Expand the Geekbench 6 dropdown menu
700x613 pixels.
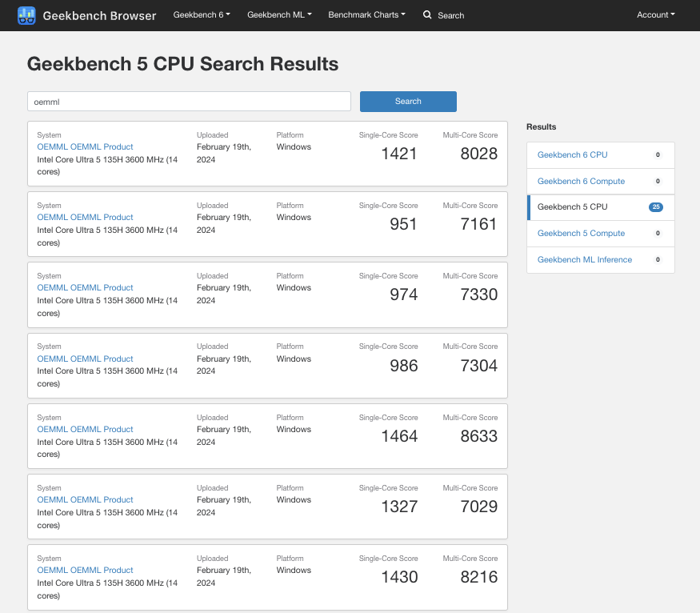coord(202,14)
